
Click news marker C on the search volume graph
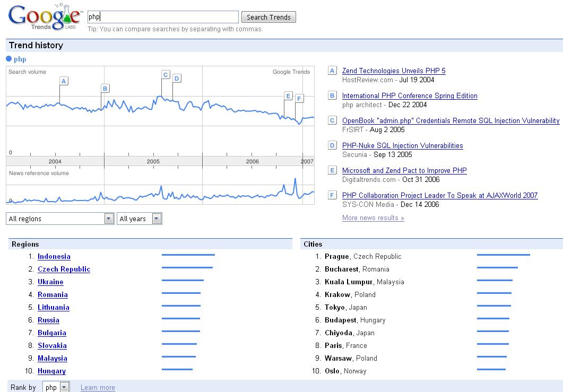click(166, 75)
